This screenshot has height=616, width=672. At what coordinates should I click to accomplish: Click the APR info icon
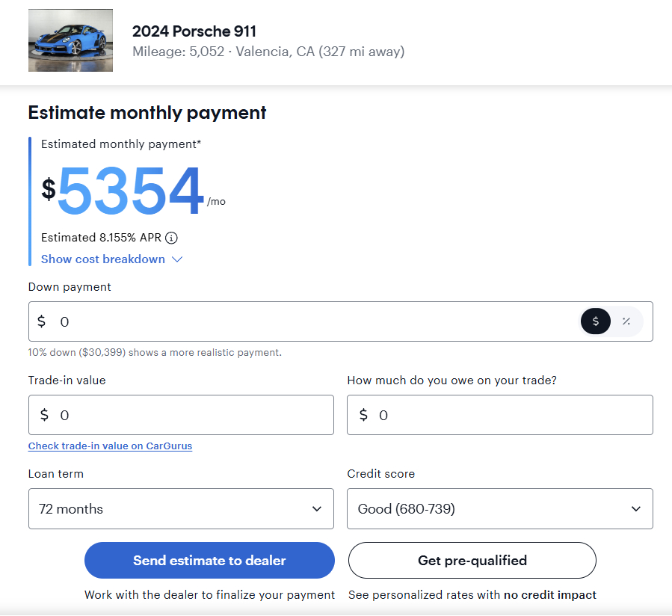[171, 238]
